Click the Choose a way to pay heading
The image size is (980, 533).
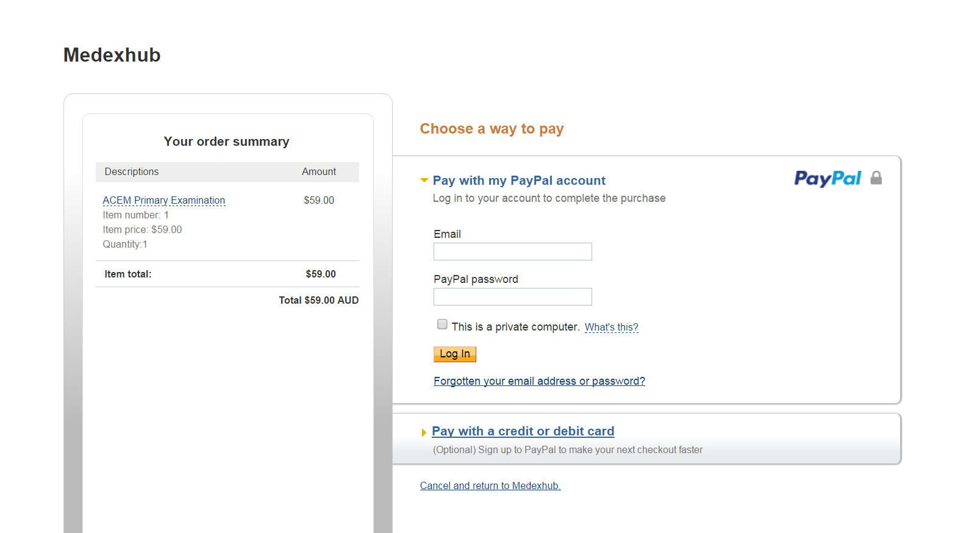pyautogui.click(x=492, y=129)
